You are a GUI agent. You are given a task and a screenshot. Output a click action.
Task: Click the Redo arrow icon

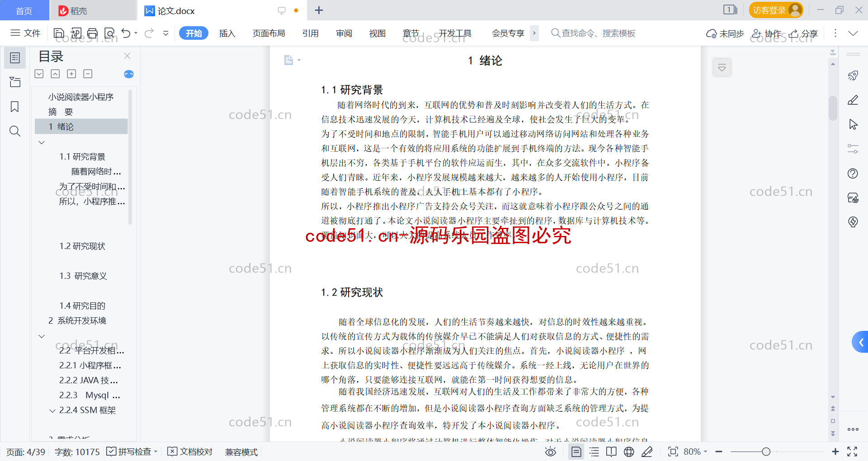(149, 33)
